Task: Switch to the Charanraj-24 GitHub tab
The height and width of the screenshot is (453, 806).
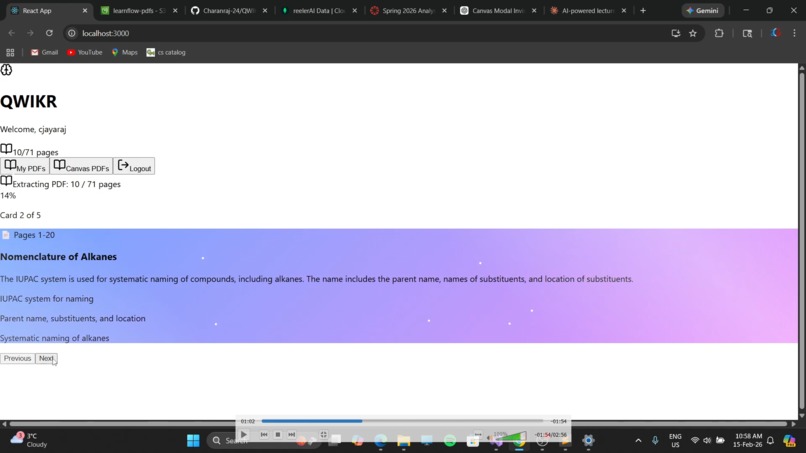Action: pos(229,10)
